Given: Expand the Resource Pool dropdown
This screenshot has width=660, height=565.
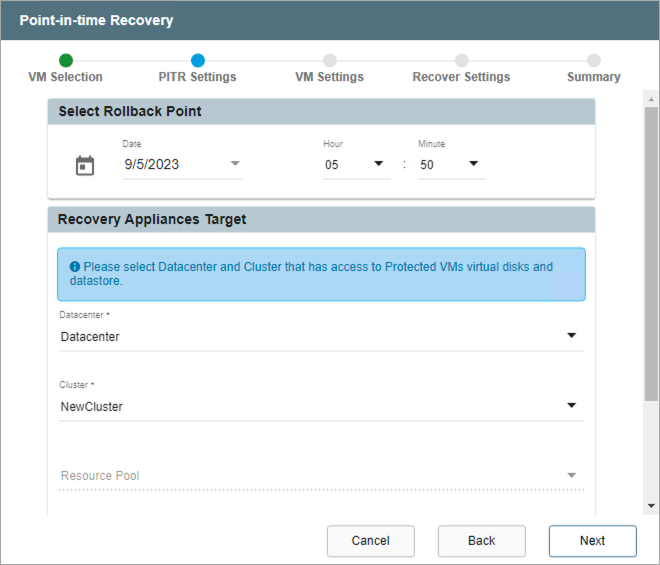Looking at the screenshot, I should pos(320,476).
